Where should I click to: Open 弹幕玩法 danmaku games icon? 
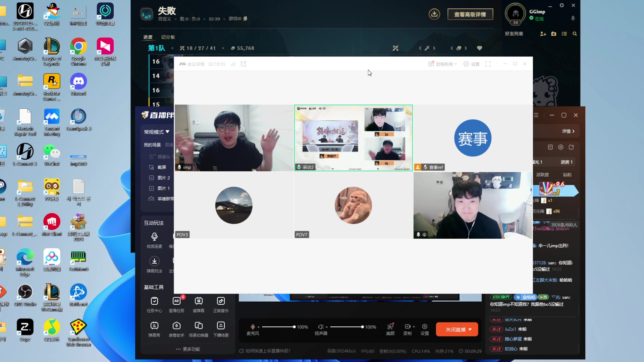pyautogui.click(x=154, y=265)
